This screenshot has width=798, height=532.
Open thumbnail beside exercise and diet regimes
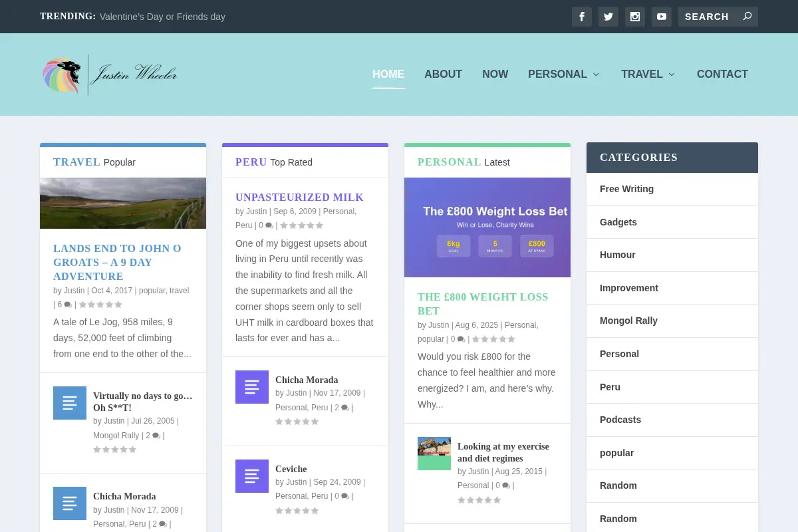click(x=434, y=454)
